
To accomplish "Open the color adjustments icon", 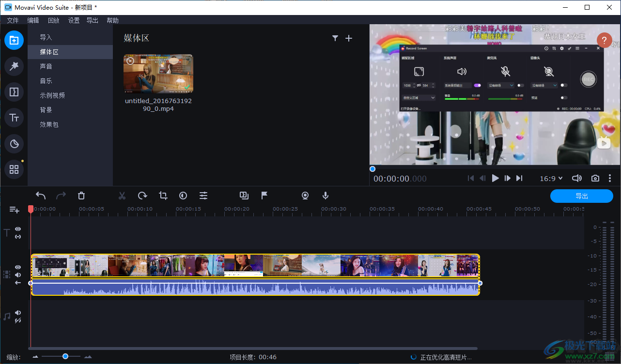I will tap(183, 196).
